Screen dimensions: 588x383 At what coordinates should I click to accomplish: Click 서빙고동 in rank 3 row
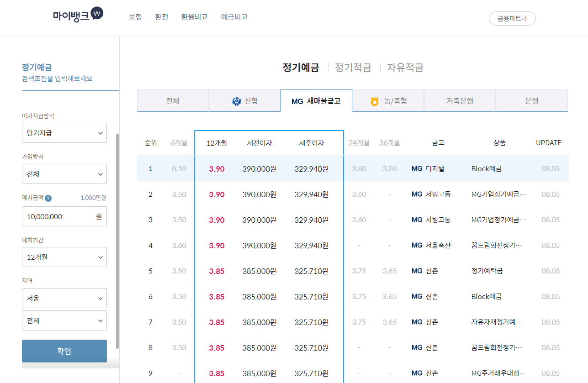[x=438, y=220]
